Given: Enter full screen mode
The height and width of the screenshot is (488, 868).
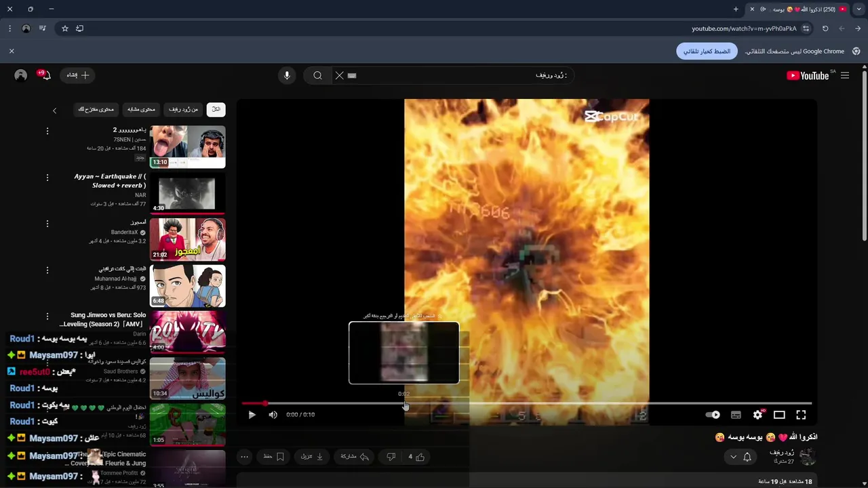Looking at the screenshot, I should coord(801,415).
